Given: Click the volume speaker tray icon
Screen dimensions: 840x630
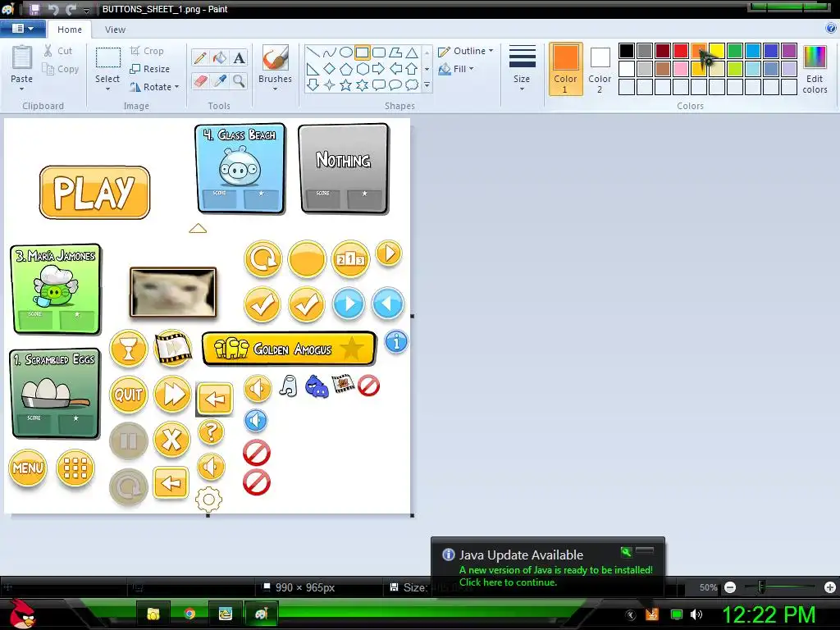Looking at the screenshot, I should [x=696, y=614].
